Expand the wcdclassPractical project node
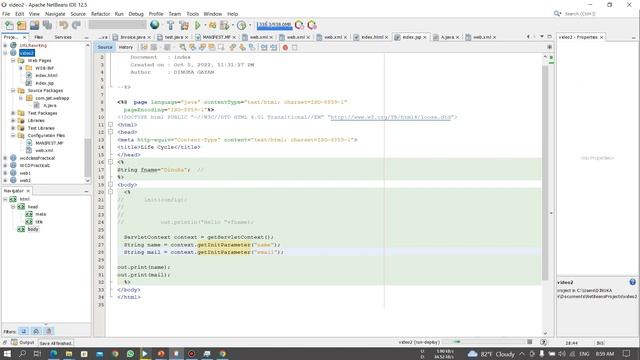Viewport: 640px width, 360px height. (x=5, y=158)
